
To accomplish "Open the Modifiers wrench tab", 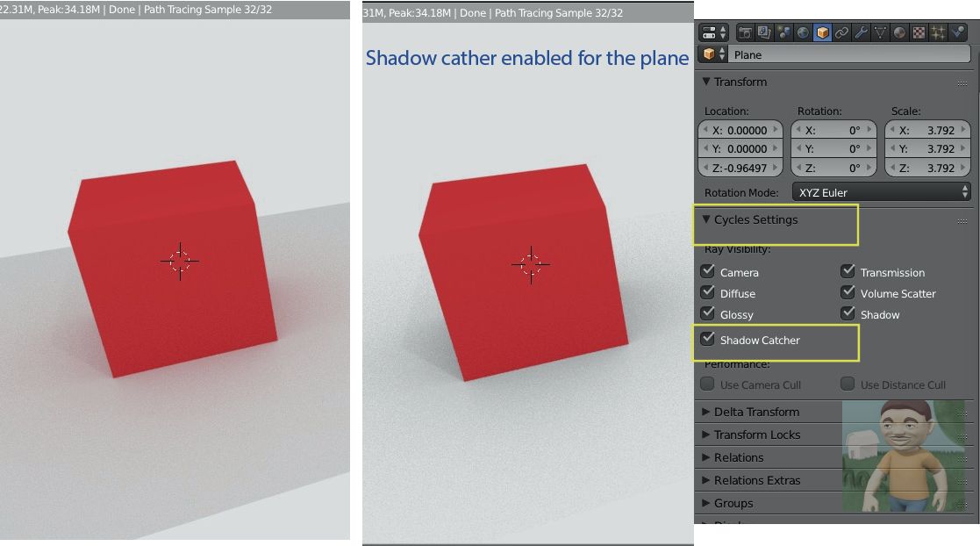I will click(x=862, y=32).
